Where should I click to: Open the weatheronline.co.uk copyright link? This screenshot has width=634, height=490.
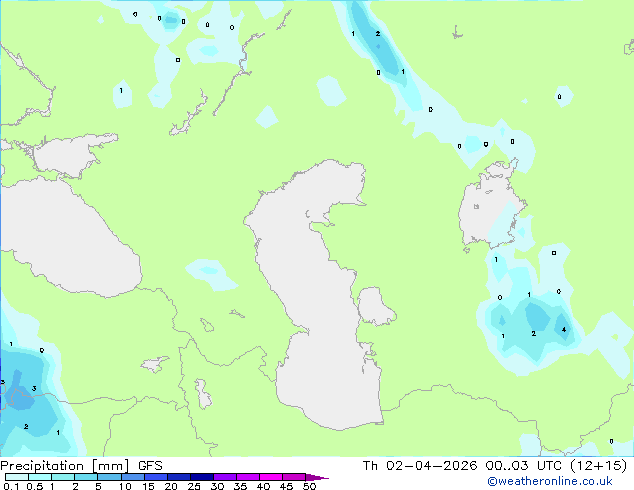[550, 481]
